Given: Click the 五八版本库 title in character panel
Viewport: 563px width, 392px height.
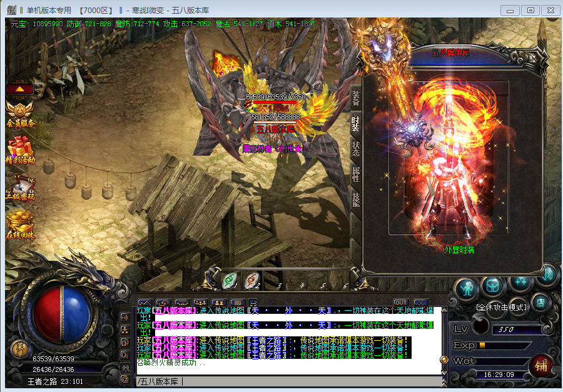Looking at the screenshot, I should point(450,53).
